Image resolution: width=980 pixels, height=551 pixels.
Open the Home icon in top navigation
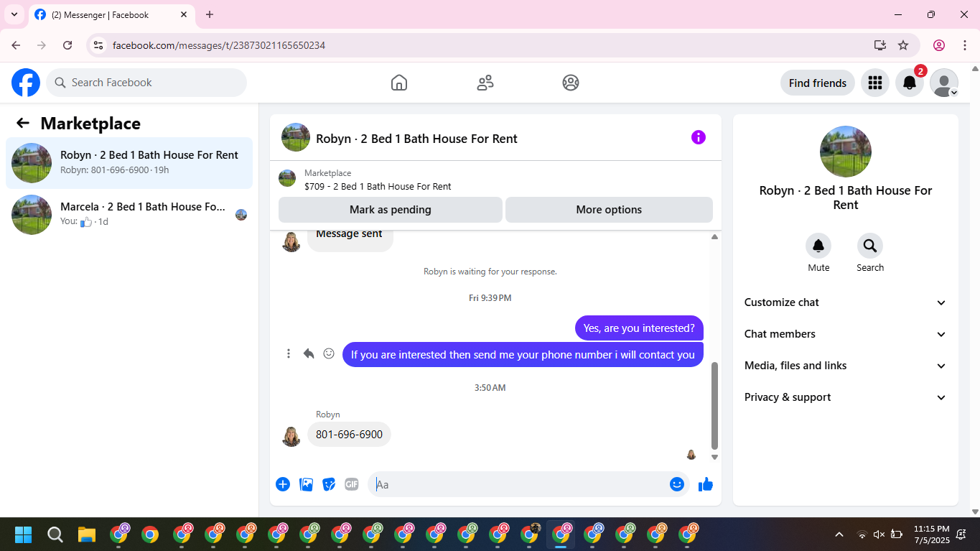coord(399,83)
